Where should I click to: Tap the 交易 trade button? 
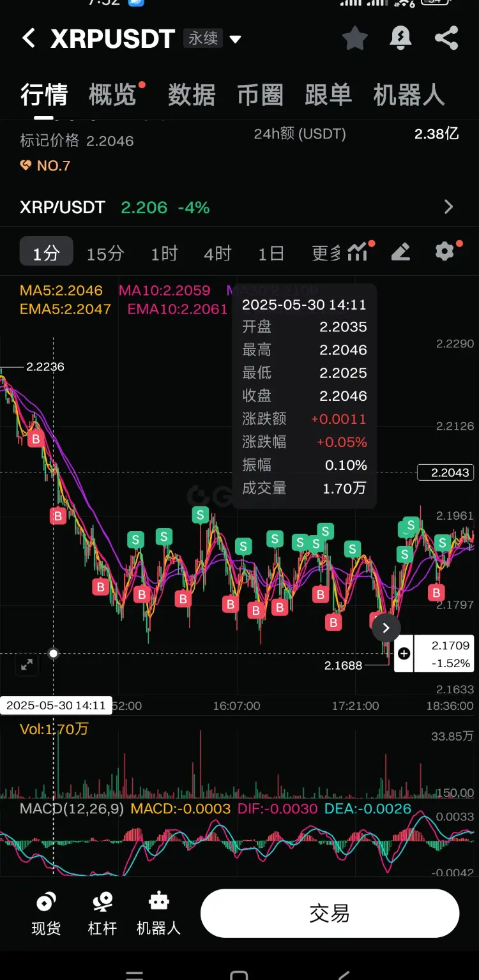coord(330,914)
